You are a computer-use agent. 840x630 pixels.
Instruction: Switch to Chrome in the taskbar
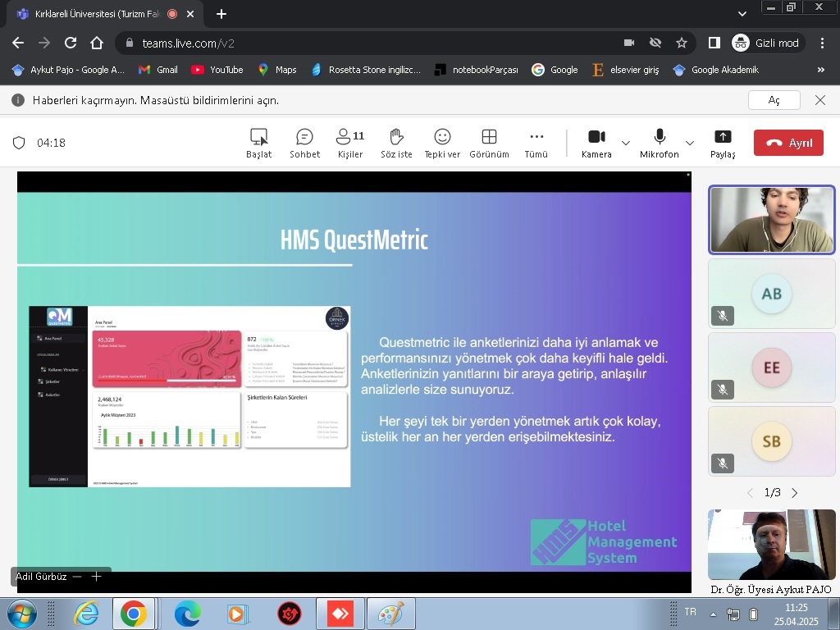pos(134,614)
